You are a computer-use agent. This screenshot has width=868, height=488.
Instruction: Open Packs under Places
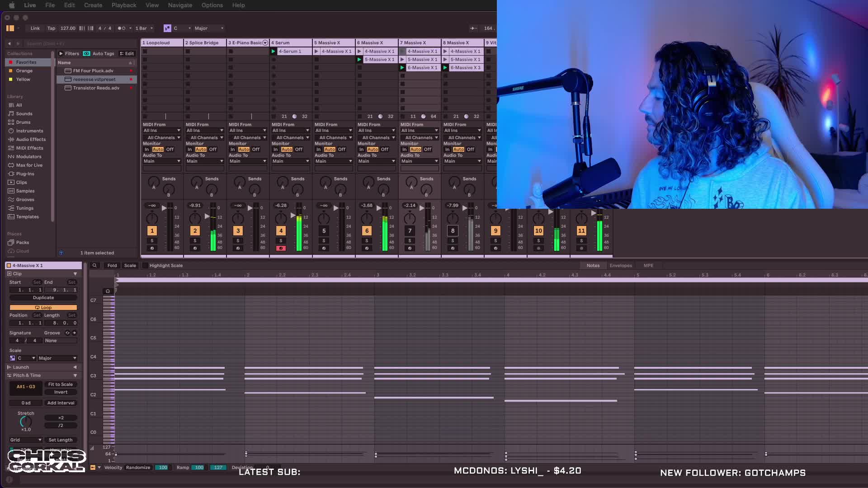tap(22, 242)
